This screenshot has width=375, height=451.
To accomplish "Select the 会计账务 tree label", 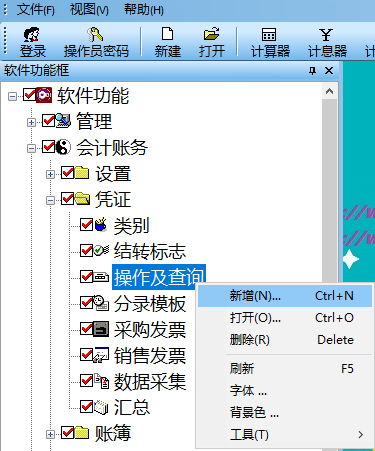I will [112, 147].
